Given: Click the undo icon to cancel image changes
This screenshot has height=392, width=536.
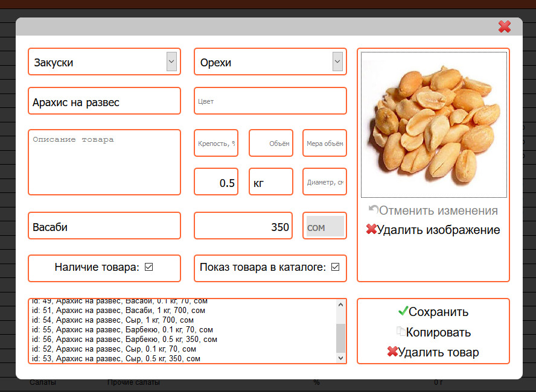Looking at the screenshot, I should pyautogui.click(x=374, y=210).
